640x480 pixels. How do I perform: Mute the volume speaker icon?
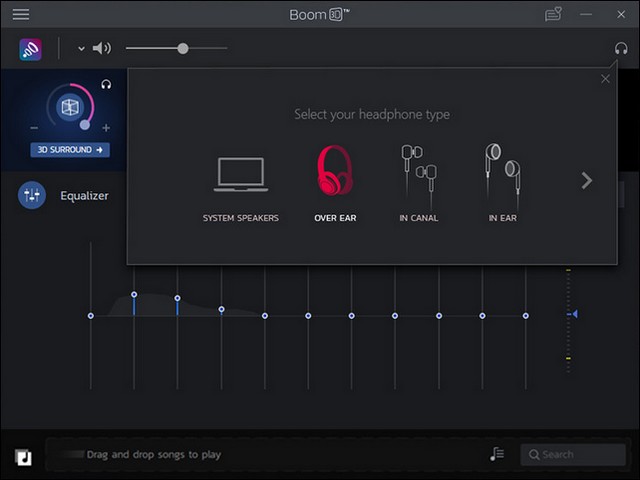tap(102, 48)
